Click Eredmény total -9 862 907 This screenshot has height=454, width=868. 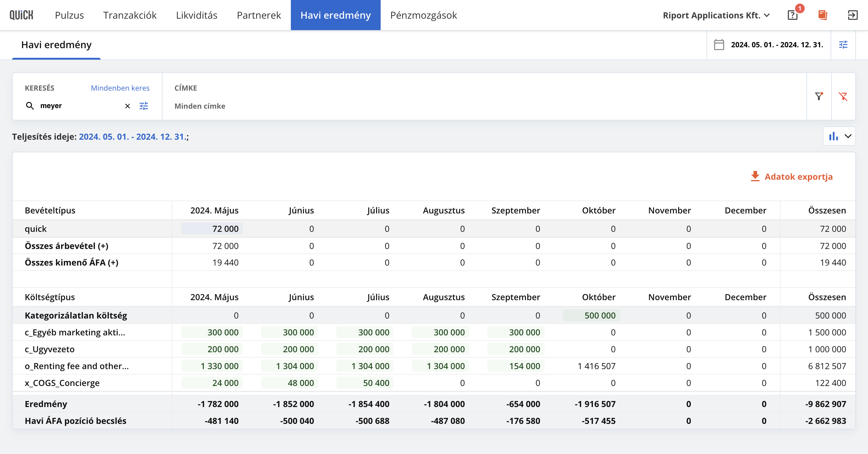826,404
